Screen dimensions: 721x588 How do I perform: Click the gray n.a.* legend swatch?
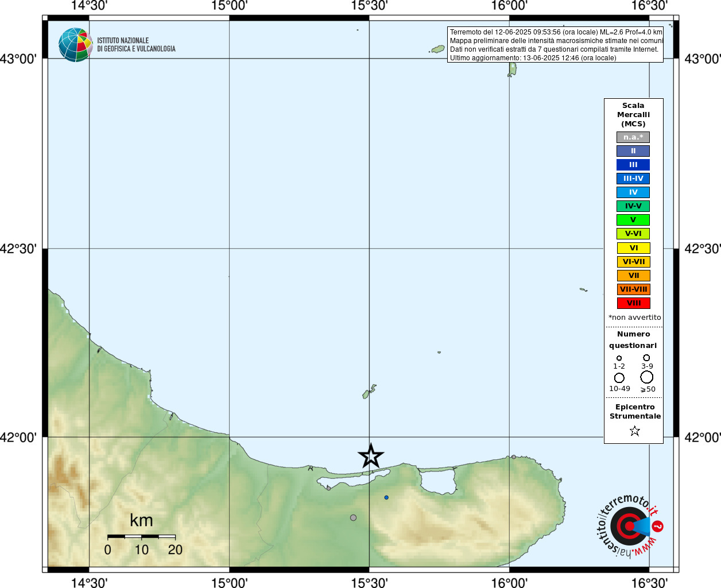coord(633,137)
